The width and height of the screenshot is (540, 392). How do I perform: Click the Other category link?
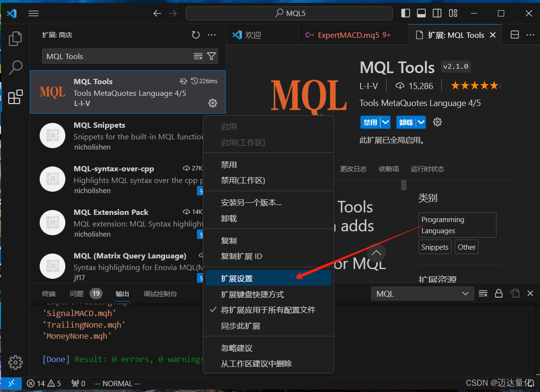466,247
